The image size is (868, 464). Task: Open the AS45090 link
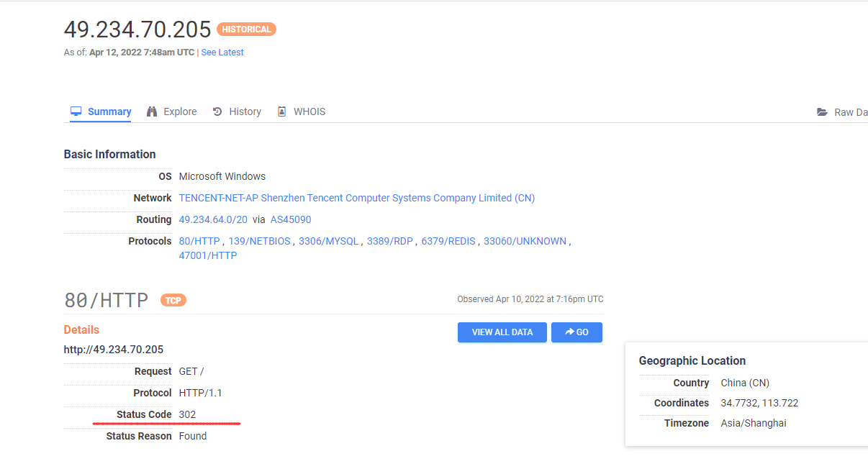point(291,219)
